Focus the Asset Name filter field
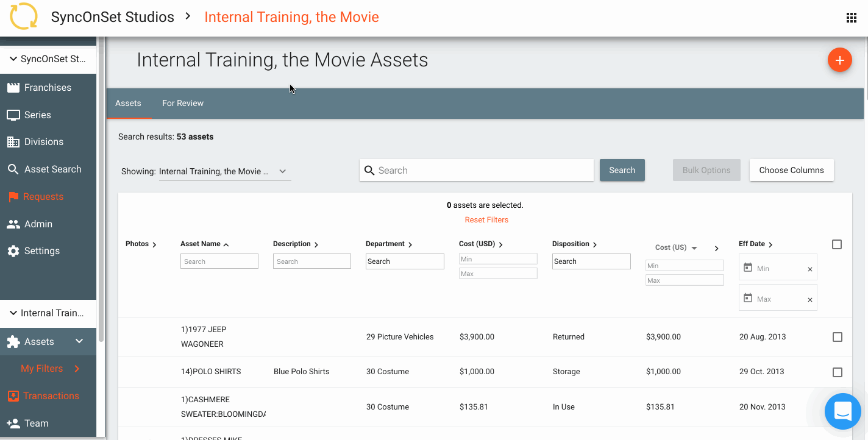The width and height of the screenshot is (868, 440). click(x=219, y=261)
